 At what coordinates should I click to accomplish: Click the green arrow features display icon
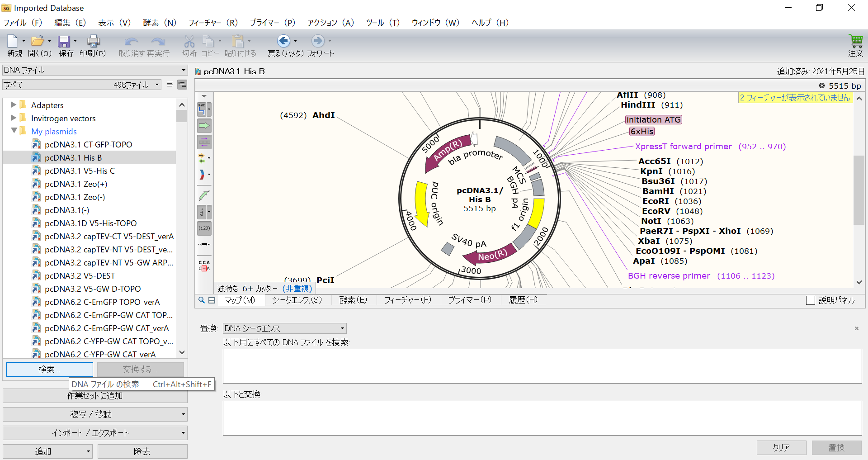(x=204, y=126)
